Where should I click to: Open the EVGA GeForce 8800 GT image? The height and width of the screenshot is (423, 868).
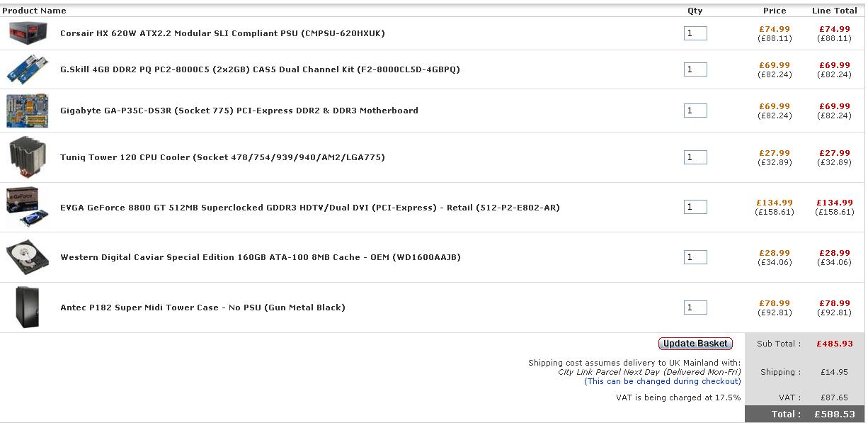tap(28, 207)
